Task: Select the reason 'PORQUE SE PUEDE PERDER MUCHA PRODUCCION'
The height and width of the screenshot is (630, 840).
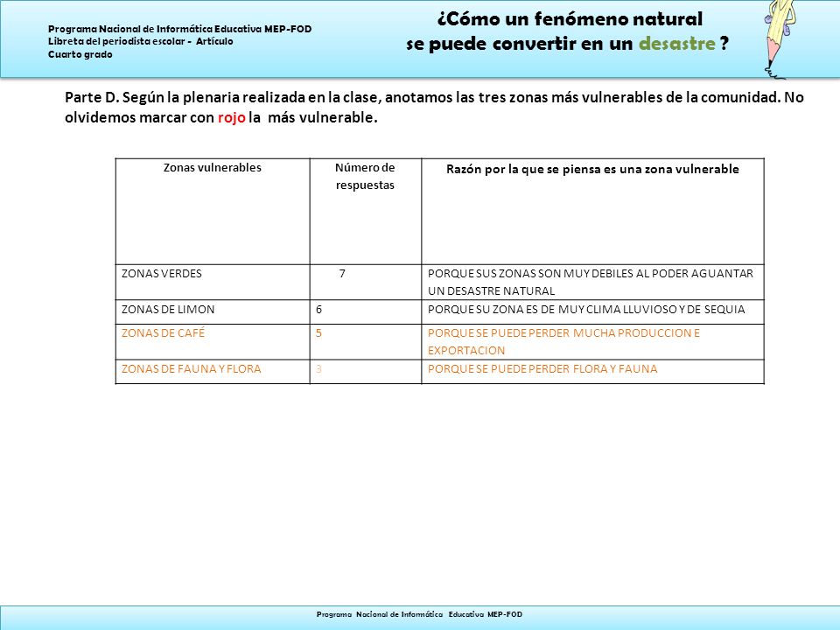Action: coord(592,342)
